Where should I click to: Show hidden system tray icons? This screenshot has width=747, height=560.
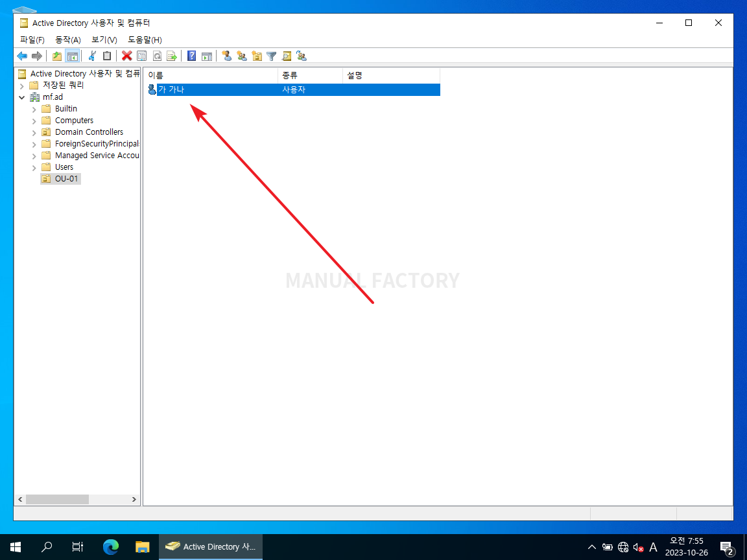coord(591,547)
